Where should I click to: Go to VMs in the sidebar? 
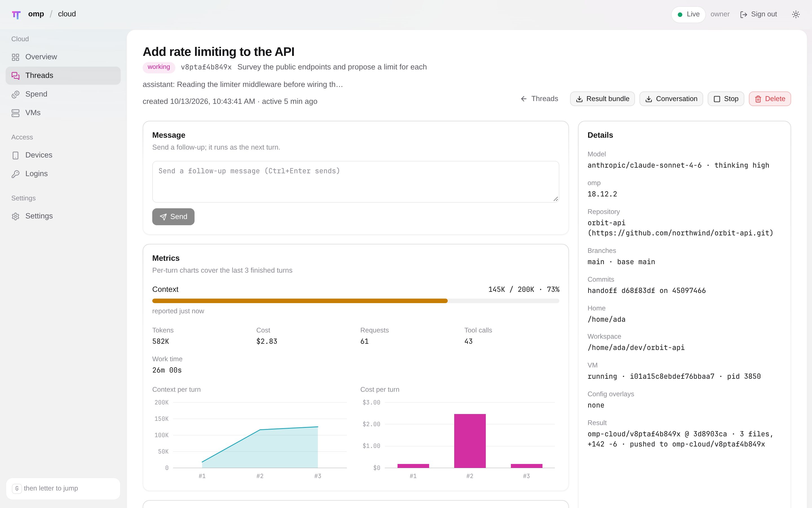(x=63, y=113)
